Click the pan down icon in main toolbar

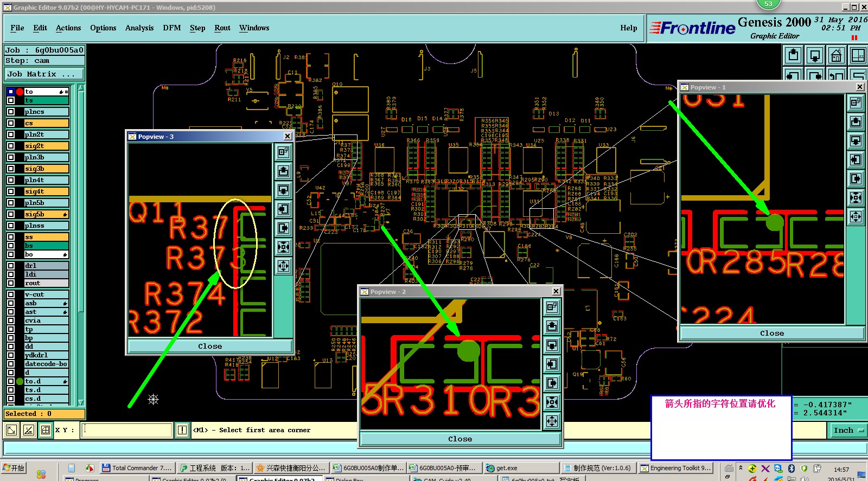(815, 55)
